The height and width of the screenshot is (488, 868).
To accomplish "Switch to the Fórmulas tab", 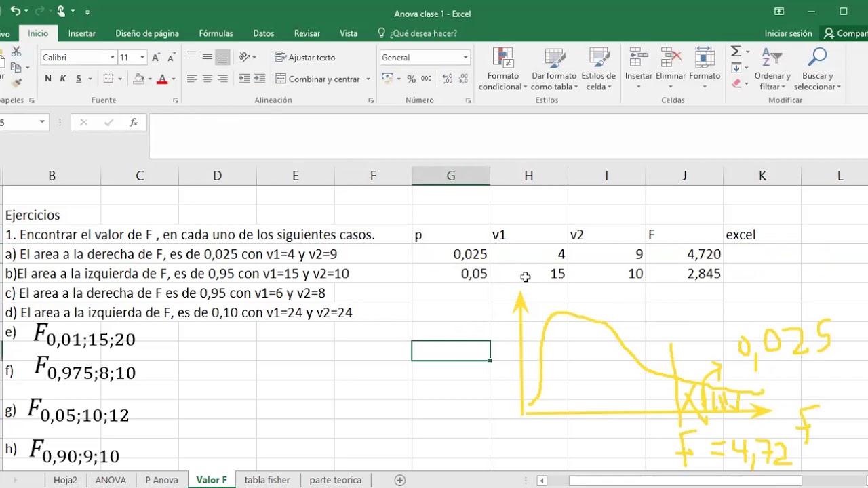I will click(x=216, y=33).
